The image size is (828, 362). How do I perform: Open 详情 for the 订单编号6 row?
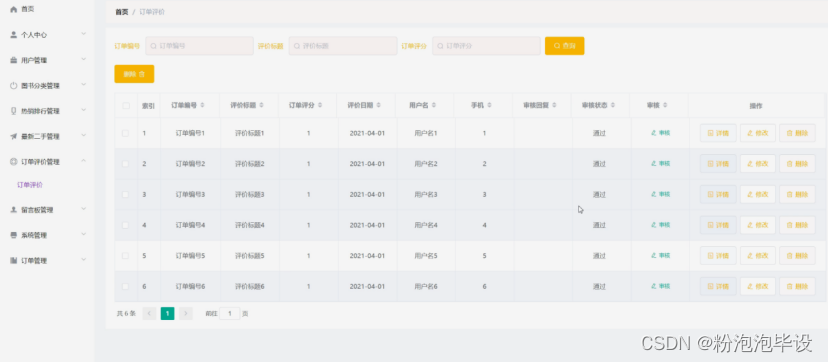pos(718,286)
